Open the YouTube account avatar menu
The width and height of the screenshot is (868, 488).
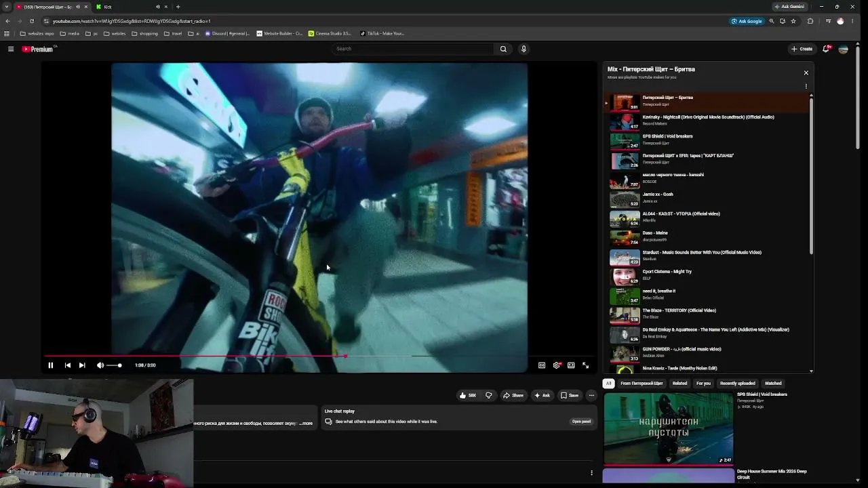[844, 49]
